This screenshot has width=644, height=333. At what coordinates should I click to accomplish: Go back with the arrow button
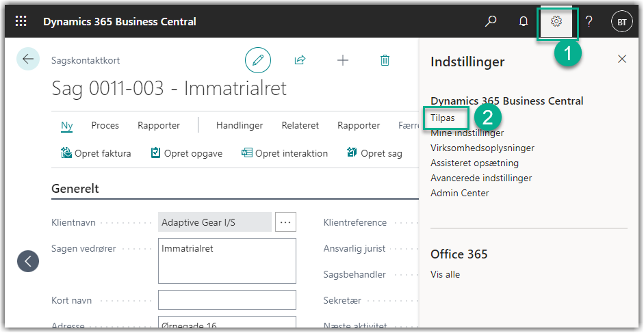coord(28,59)
